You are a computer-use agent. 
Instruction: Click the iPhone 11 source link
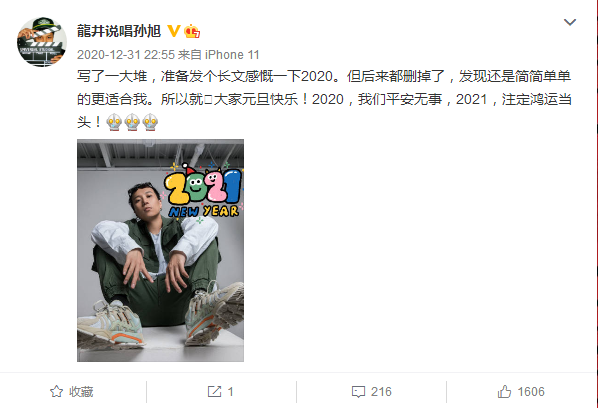[x=232, y=55]
